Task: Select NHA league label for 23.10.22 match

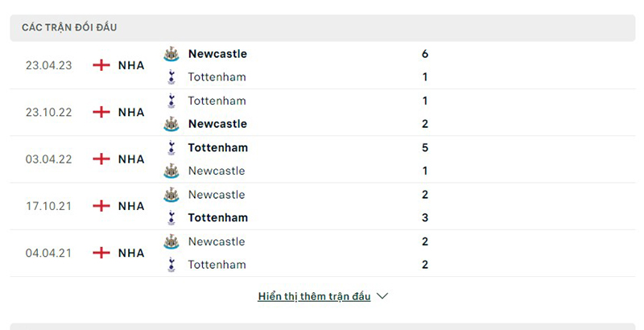Action: [x=131, y=113]
